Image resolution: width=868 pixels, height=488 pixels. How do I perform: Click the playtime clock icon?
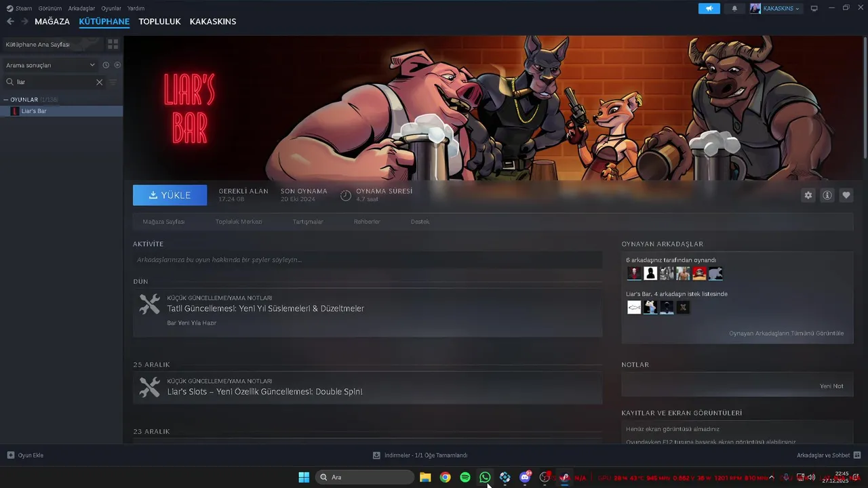[346, 195]
